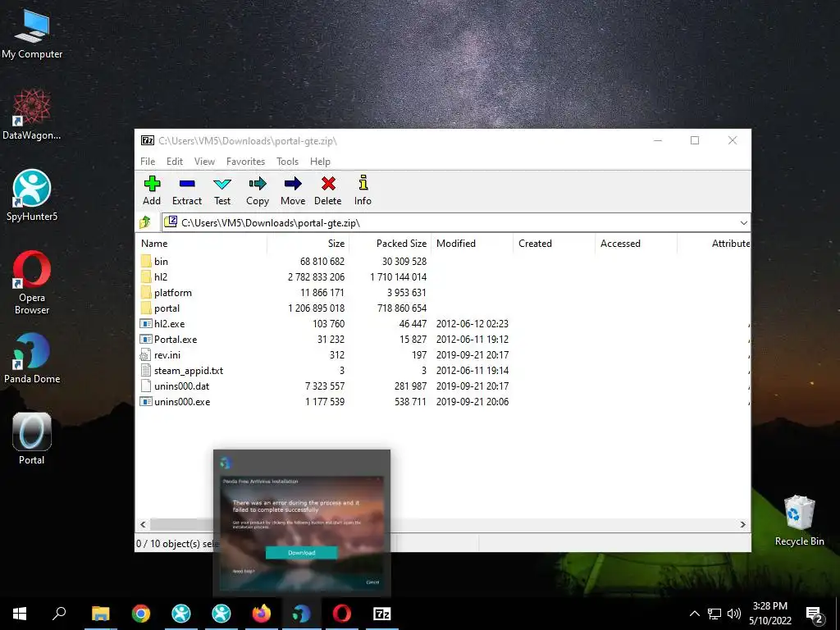Screen dimensions: 840x630
Task: Click the 2012-06-12 02:23 modified date
Action: pos(472,323)
